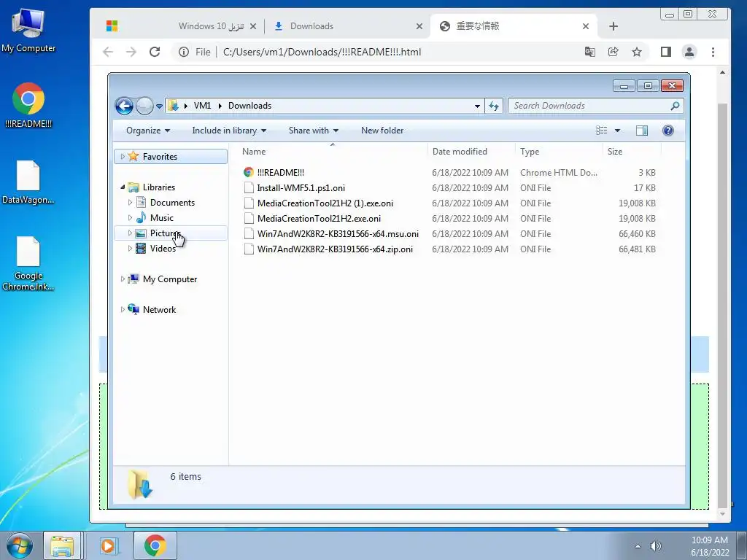Expand the Pictures library
The image size is (747, 560).
pyautogui.click(x=130, y=233)
